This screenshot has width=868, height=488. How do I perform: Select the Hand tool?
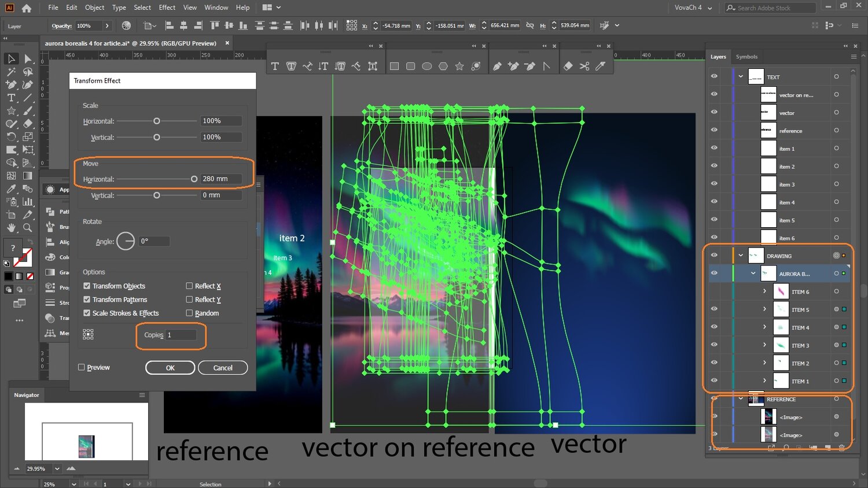[11, 228]
